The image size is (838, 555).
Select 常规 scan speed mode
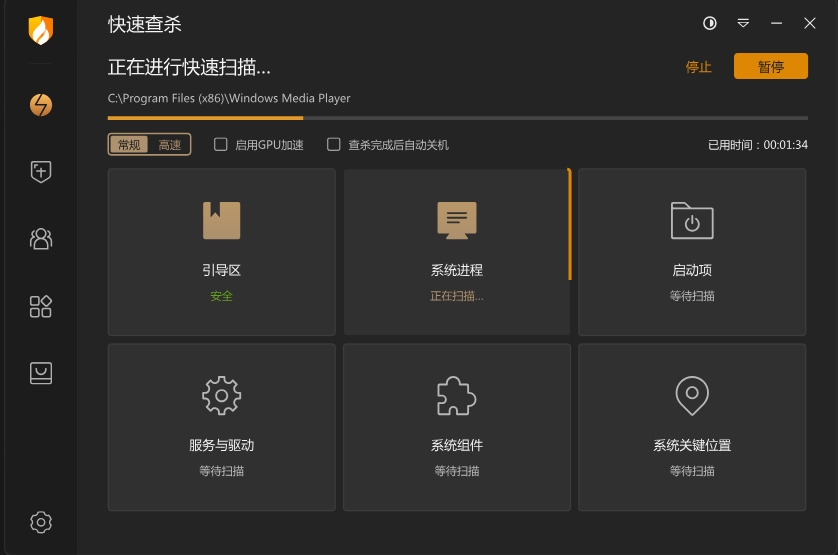click(x=129, y=144)
